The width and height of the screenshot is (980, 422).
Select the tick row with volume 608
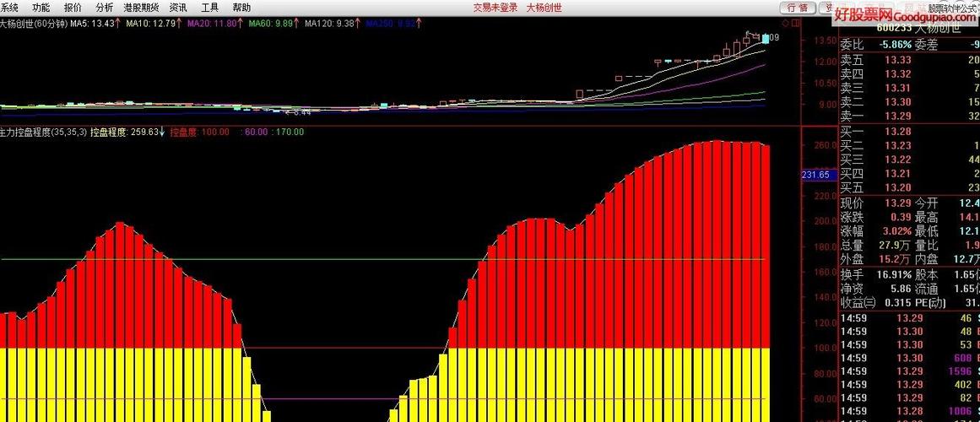(909, 358)
